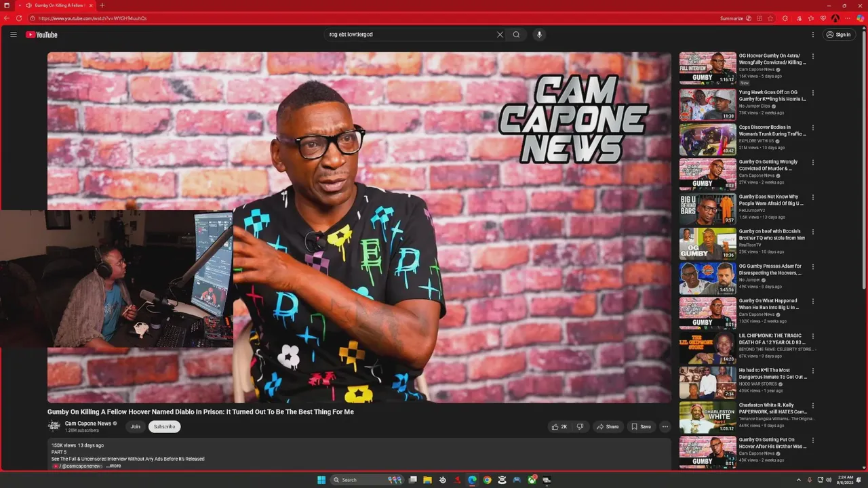Screen dimensions: 868x488
Task: Join the Cam Capone News channel
Action: (x=136, y=426)
